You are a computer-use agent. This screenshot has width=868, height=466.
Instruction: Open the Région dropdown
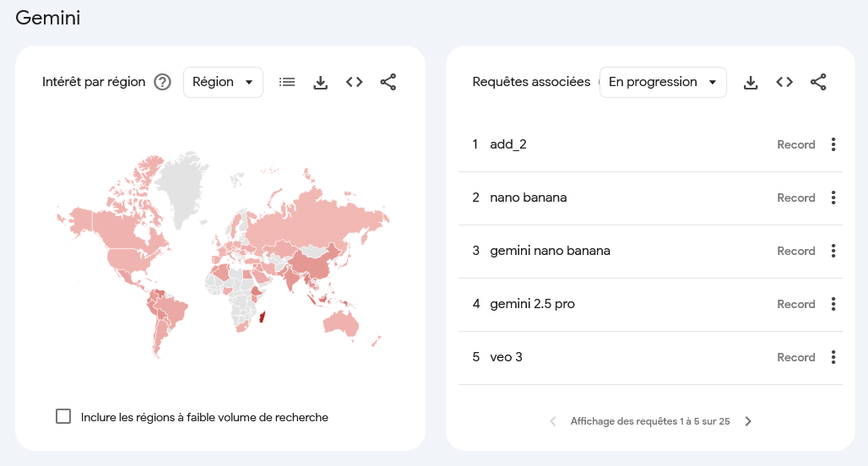click(x=223, y=82)
